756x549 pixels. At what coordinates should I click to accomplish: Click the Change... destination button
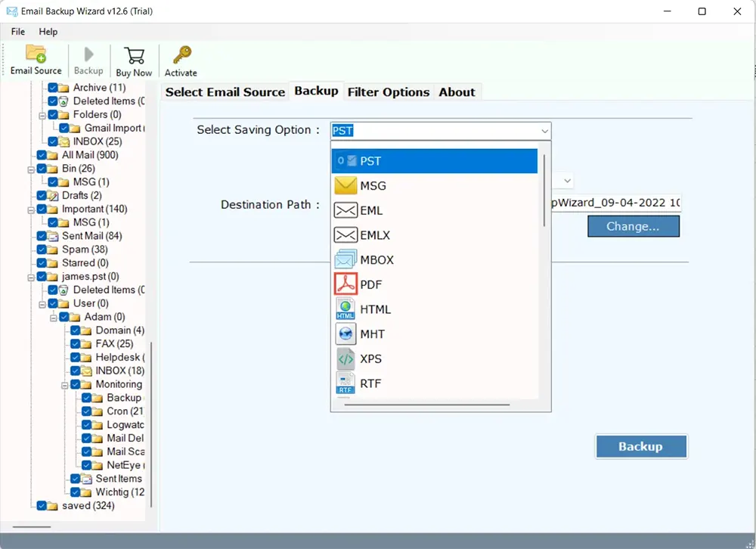(633, 226)
